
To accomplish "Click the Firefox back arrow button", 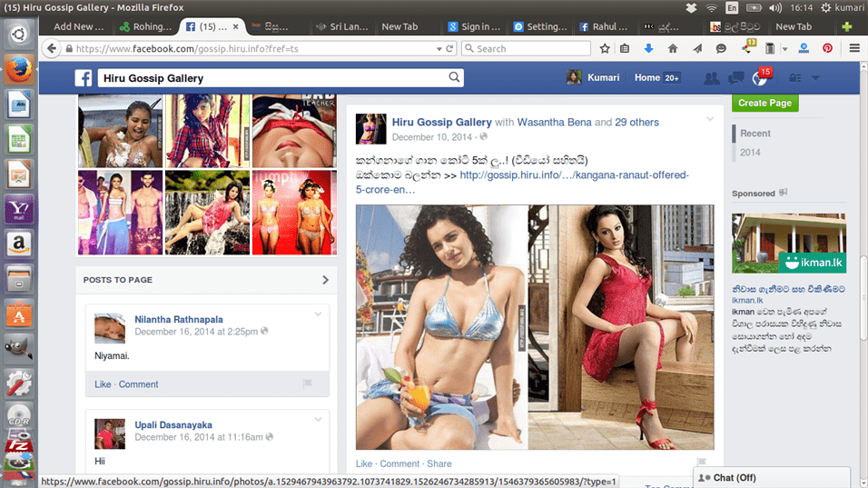I will pyautogui.click(x=52, y=49).
